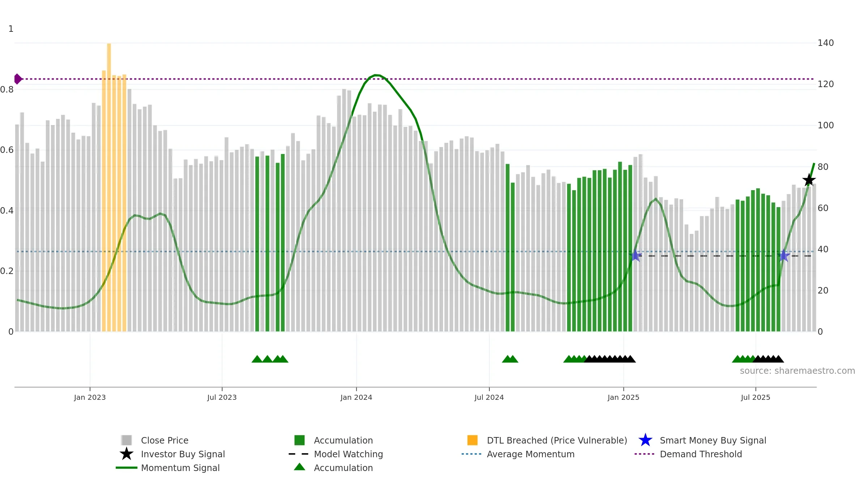Click the source sharemaestro.com text
This screenshot has width=868, height=488.
click(797, 371)
